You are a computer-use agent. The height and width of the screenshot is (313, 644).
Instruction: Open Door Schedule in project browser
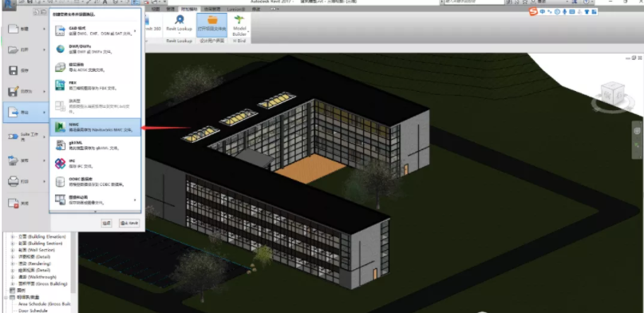pyautogui.click(x=34, y=311)
